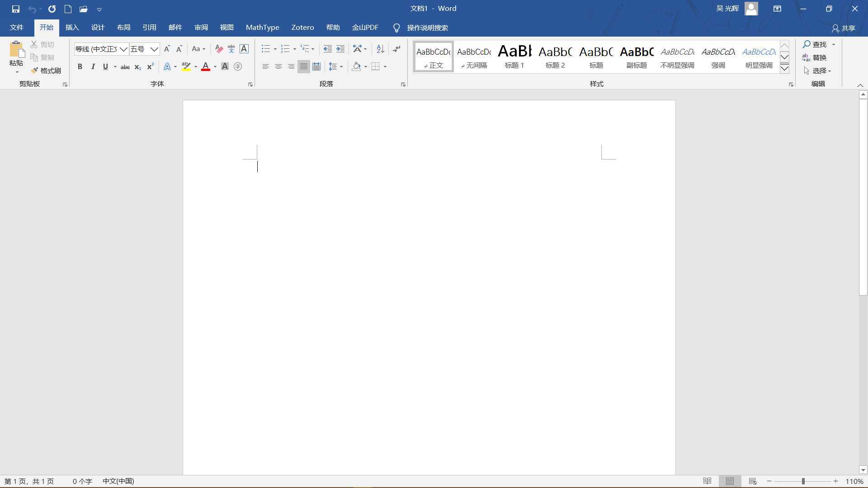Select the 标题 1 style thumbnail
The width and height of the screenshot is (868, 488).
(x=514, y=57)
